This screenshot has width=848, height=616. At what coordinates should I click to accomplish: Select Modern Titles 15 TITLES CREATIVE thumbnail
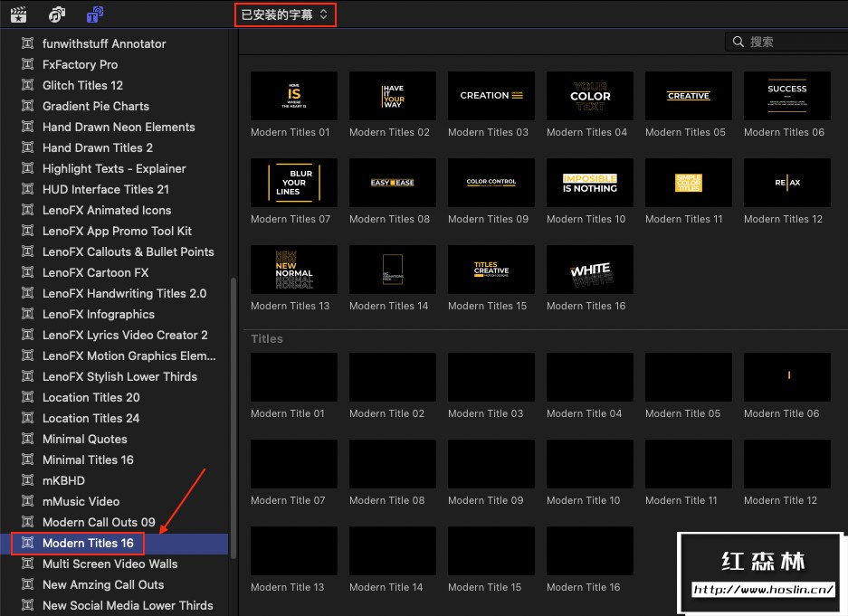click(491, 270)
